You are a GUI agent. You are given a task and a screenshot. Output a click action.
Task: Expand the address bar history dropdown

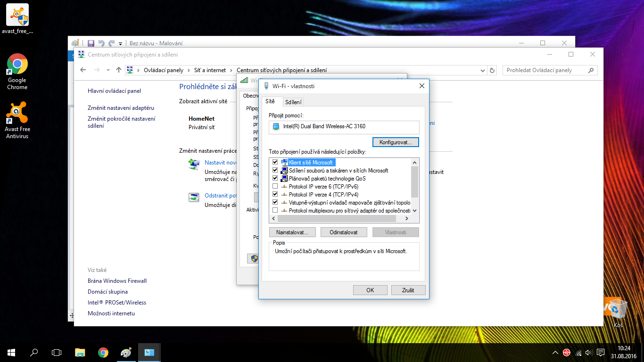click(482, 70)
